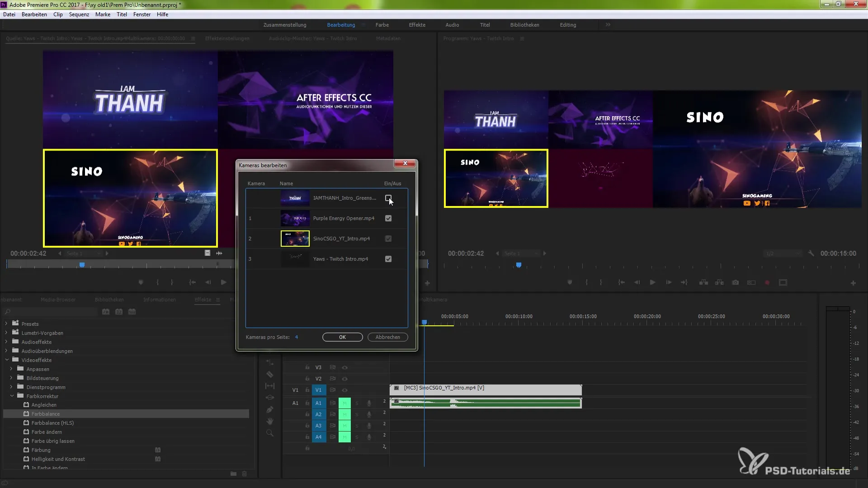Export frame with camera icon

[x=736, y=282]
